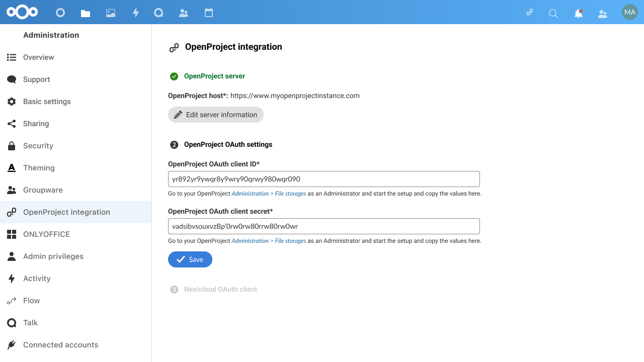The width and height of the screenshot is (644, 362).
Task: Select Security in administration sidebar
Action: click(x=38, y=146)
